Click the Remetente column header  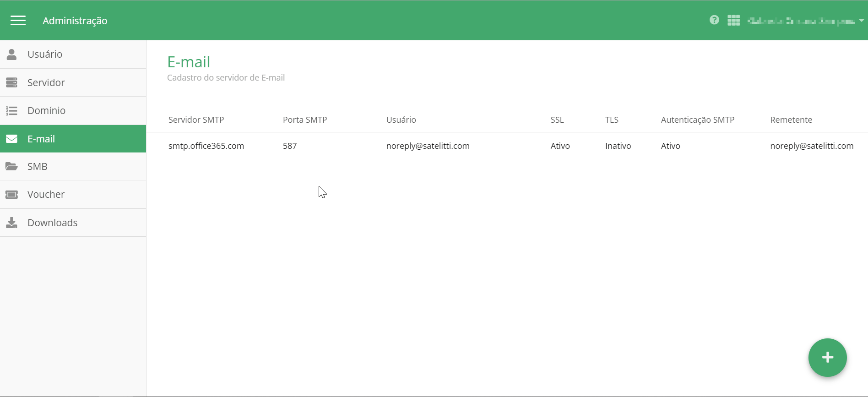coord(791,120)
